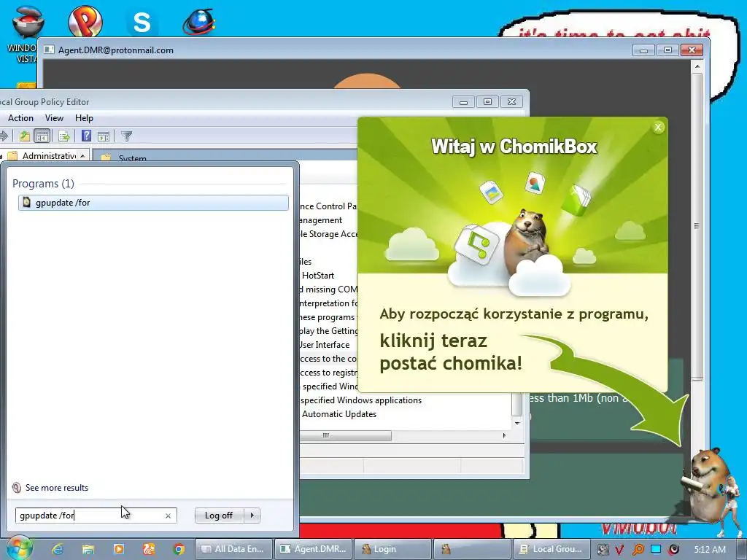Open the Windows Start orb
This screenshot has height=560, width=747.
19,548
